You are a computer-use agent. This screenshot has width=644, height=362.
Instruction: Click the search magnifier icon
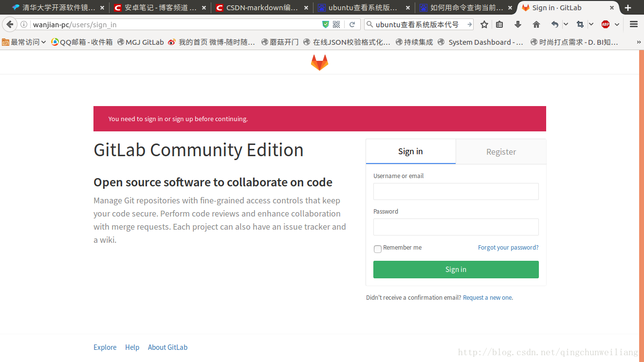click(x=369, y=24)
